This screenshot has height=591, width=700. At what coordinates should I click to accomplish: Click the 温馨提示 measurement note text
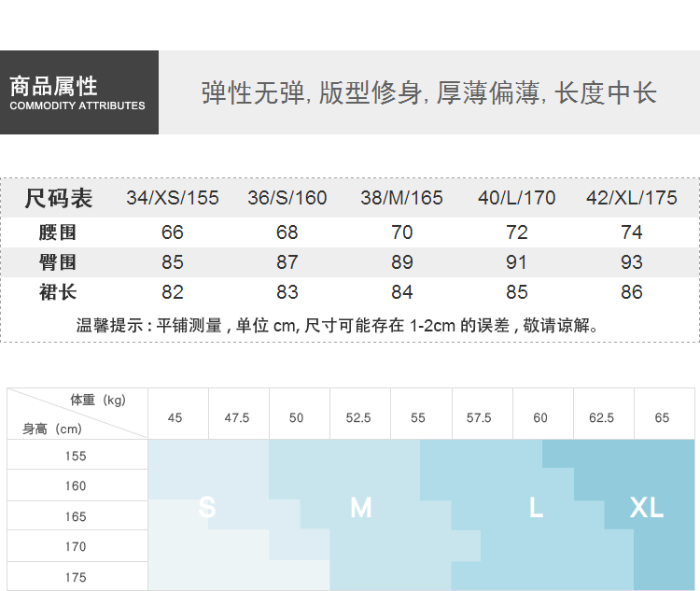[337, 325]
